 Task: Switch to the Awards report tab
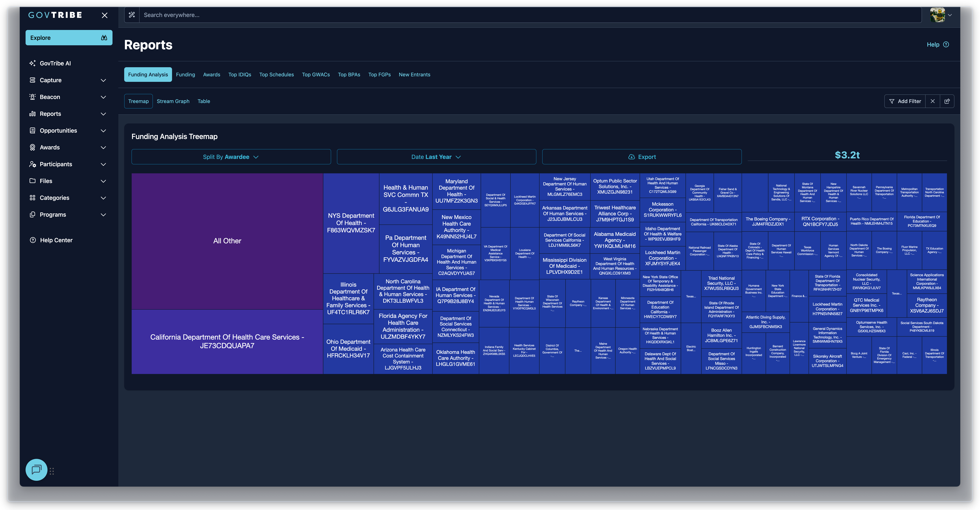point(211,75)
